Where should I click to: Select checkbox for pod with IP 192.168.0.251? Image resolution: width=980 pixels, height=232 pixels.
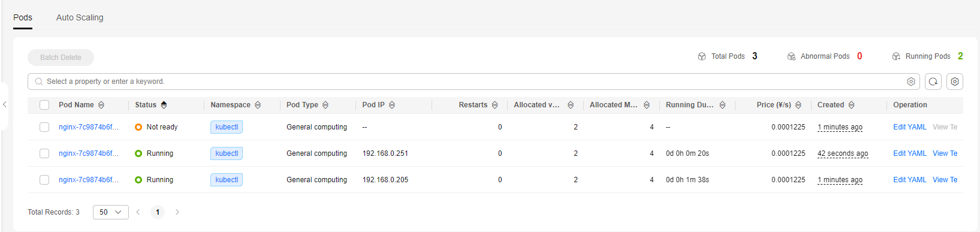click(x=44, y=153)
